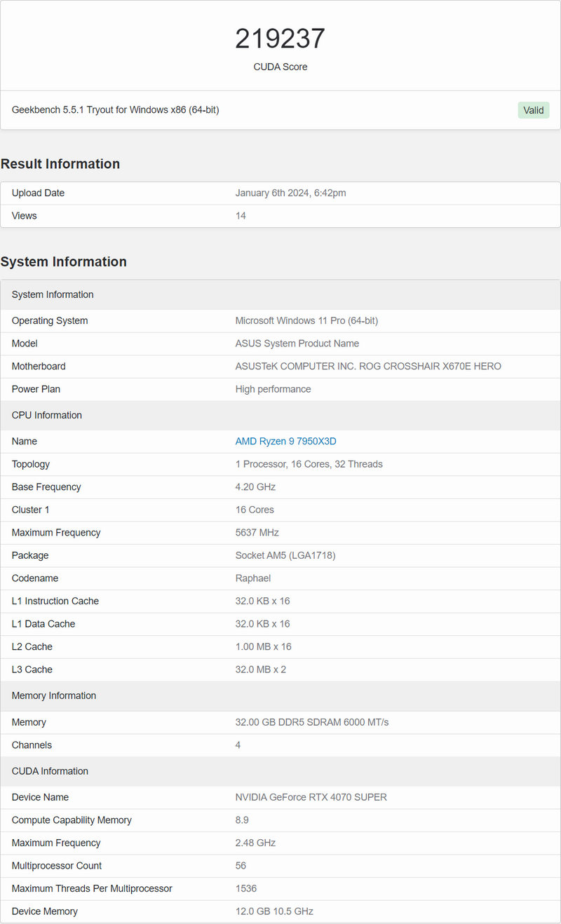The height and width of the screenshot is (924, 561).
Task: Click the High performance power plan value
Action: tap(273, 389)
